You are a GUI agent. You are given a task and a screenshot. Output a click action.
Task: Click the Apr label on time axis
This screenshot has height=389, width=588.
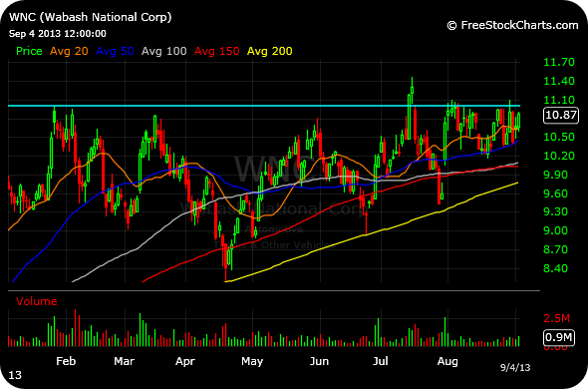(x=185, y=361)
